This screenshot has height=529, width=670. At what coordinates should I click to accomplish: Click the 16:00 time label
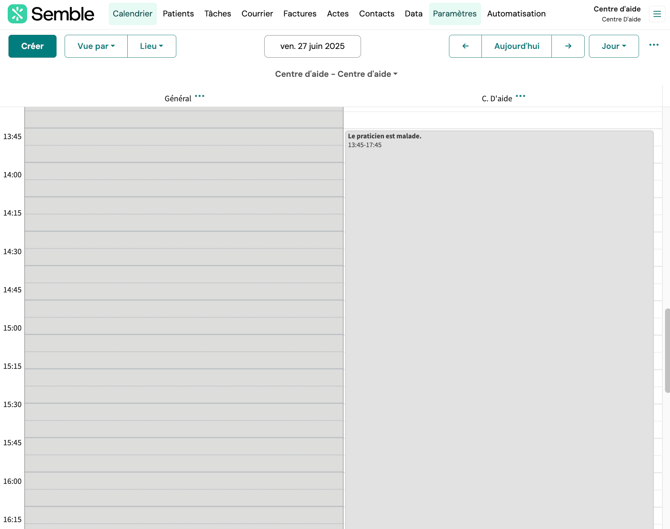point(12,482)
